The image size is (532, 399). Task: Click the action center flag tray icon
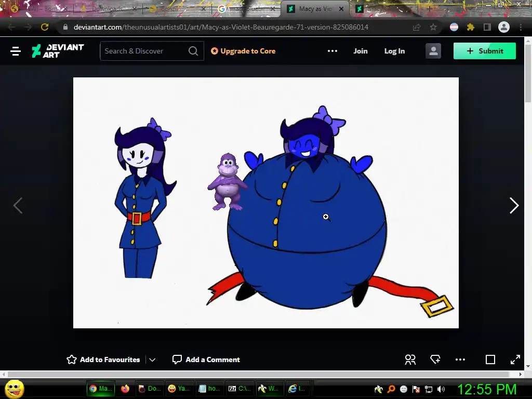pos(416,389)
